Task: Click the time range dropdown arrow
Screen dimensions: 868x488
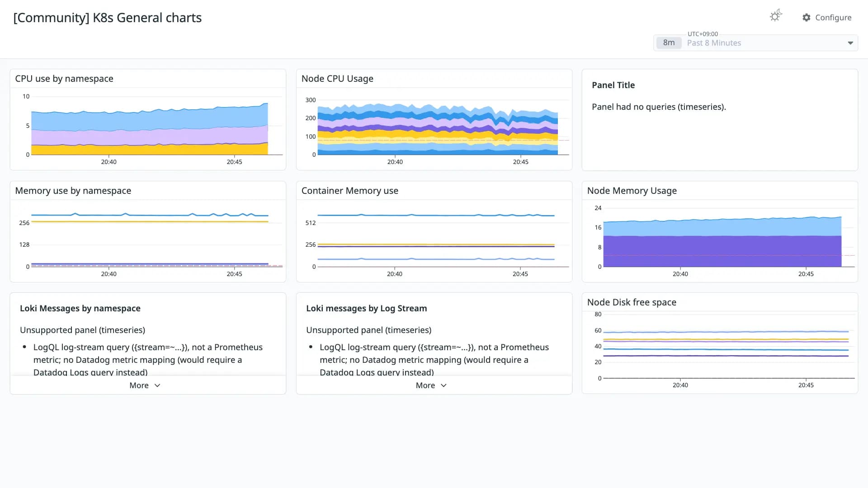Action: 850,43
